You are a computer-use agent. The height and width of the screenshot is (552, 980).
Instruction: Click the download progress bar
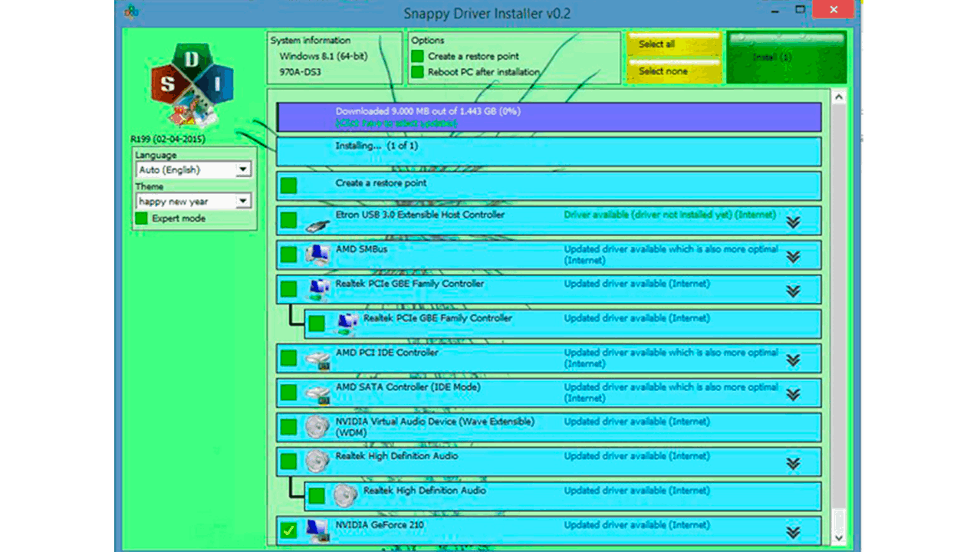tap(549, 117)
